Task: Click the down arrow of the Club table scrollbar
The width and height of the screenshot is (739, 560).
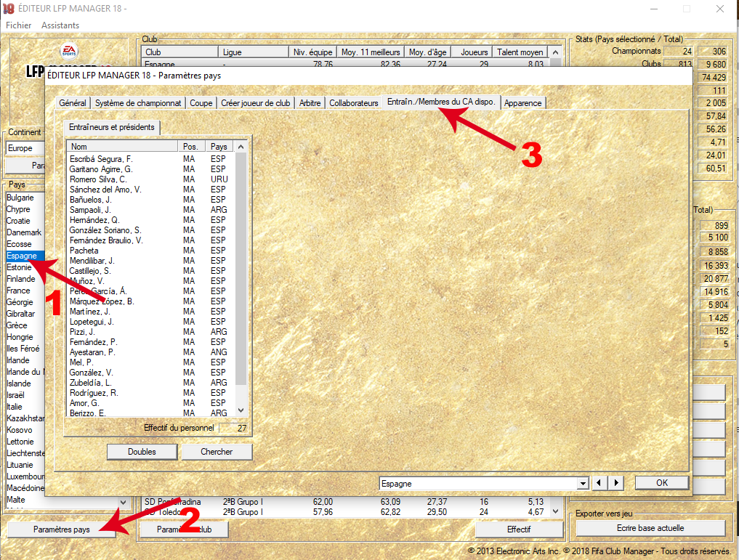Action: tap(555, 511)
